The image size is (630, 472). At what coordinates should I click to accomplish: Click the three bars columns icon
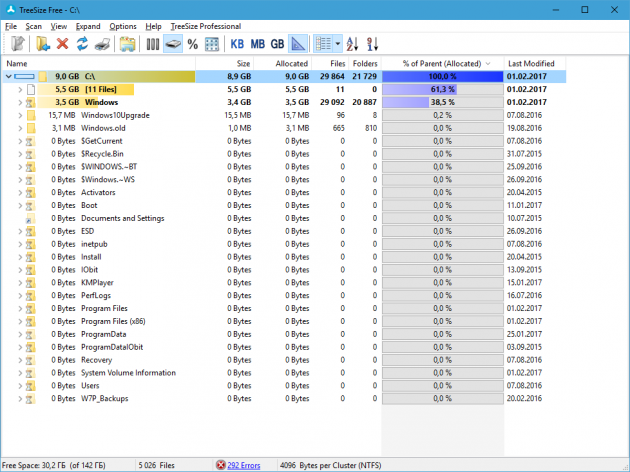click(153, 44)
